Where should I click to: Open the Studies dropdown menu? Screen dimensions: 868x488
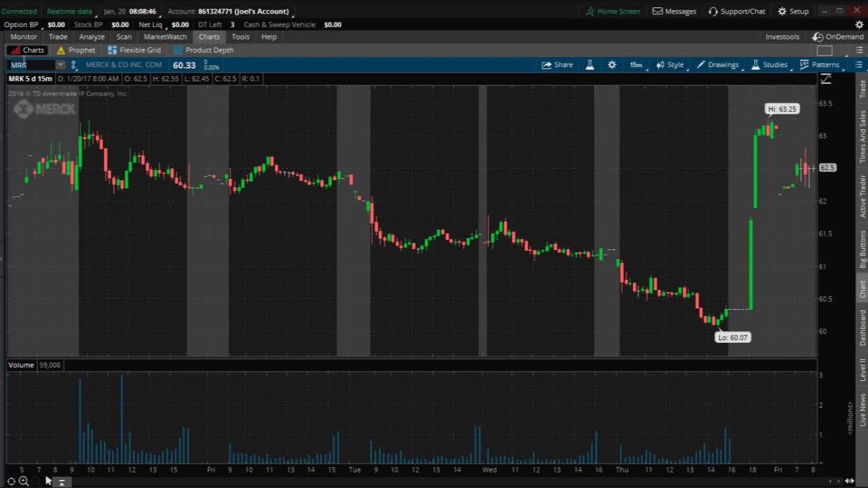[770, 65]
